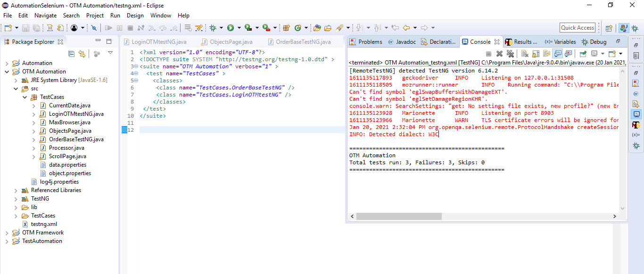Open Package Explorer view menu triangle
The height and width of the screenshot is (274, 644).
click(x=110, y=53)
